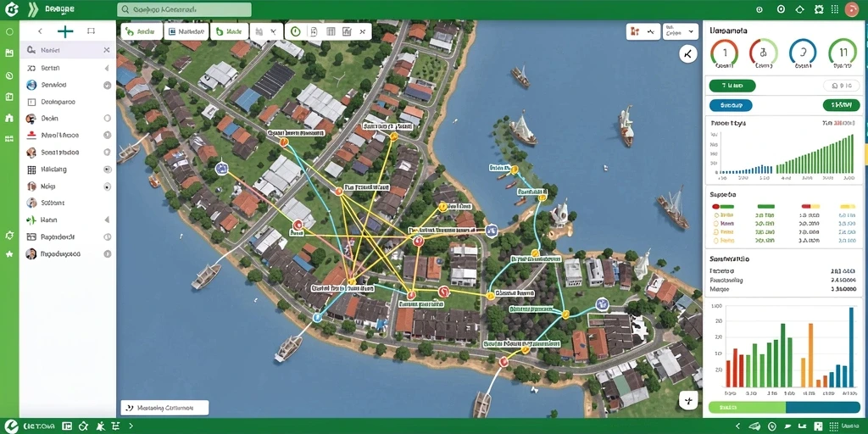Go back with the sidebar left chevron
This screenshot has width=868, height=434.
(40, 31)
